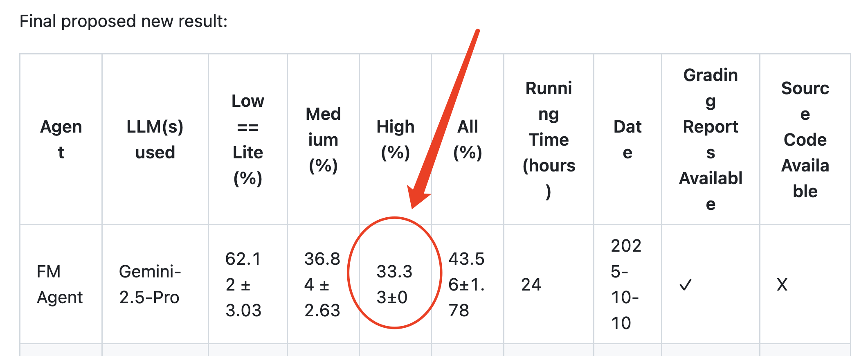The width and height of the screenshot is (868, 356).
Task: Click the 43.56±1.78 All score
Action: click(466, 284)
